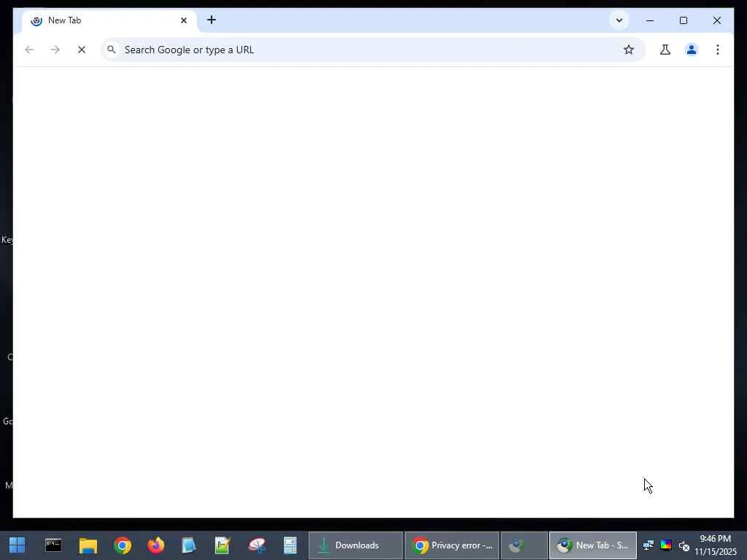Image resolution: width=747 pixels, height=560 pixels.
Task: Launch Firefox from the taskbar
Action: [x=156, y=545]
